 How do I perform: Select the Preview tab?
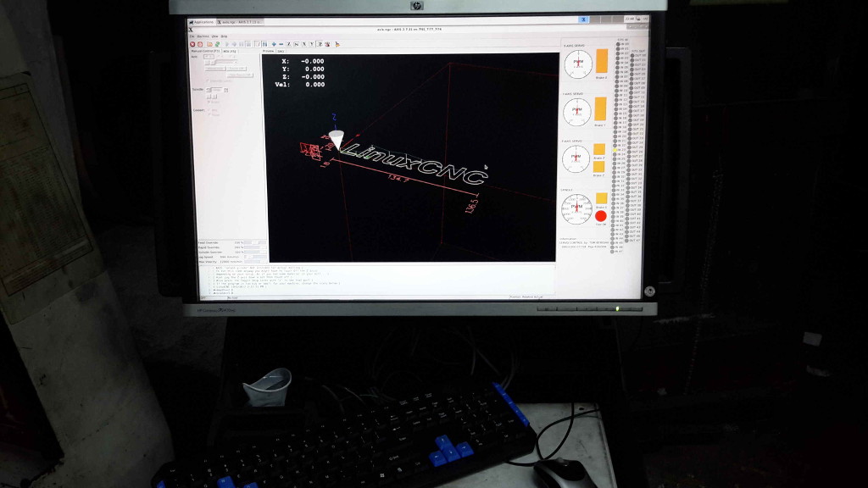click(x=269, y=51)
